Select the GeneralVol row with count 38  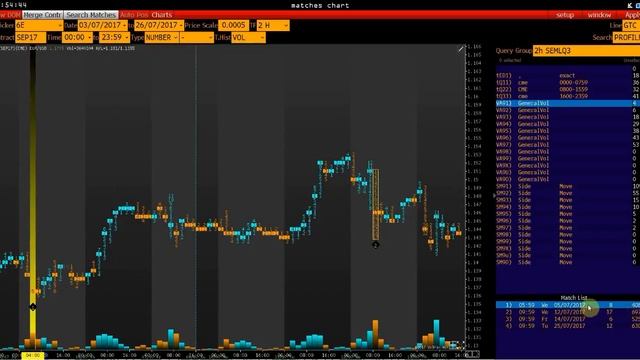pyautogui.click(x=568, y=131)
